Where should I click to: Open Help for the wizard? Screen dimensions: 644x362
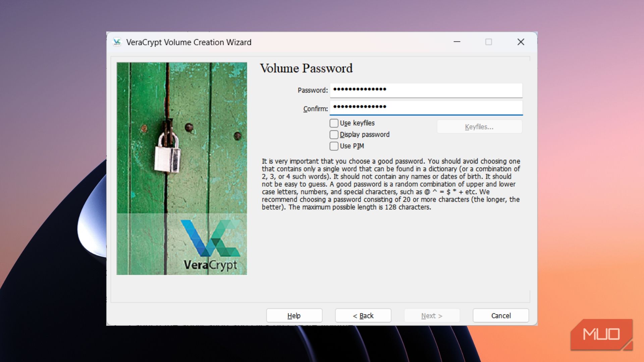(x=294, y=315)
